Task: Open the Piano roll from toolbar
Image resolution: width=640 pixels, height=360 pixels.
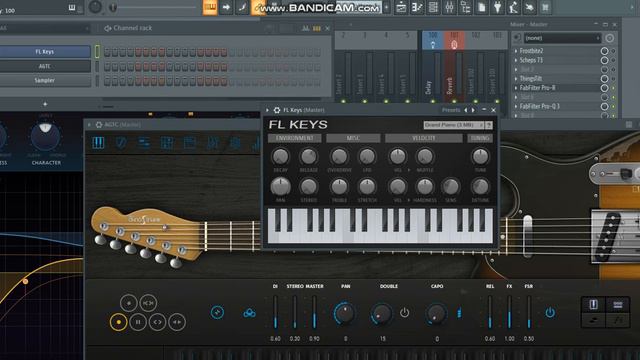Action: tap(417, 7)
